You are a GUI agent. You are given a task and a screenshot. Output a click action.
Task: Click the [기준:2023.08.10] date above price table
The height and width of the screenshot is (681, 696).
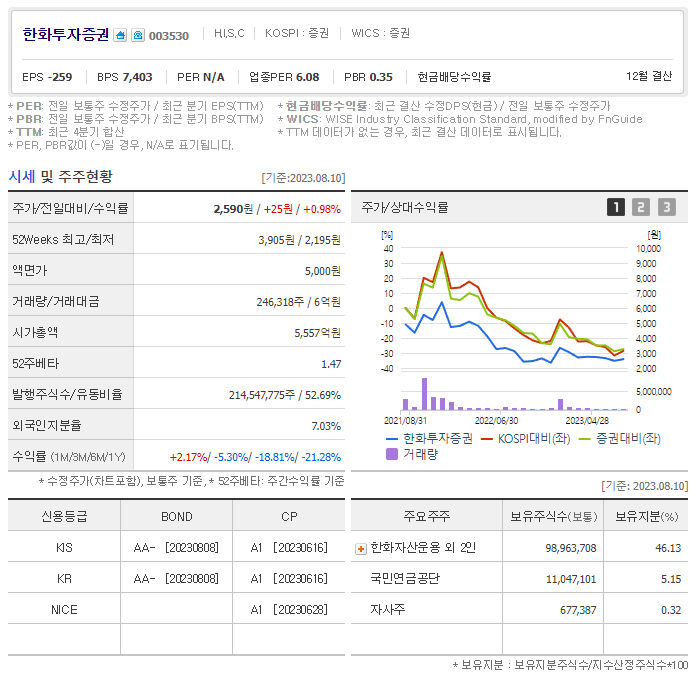coord(303,178)
